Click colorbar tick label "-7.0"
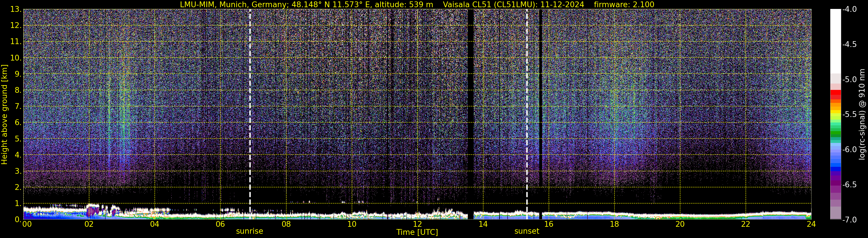868x238 pixels. click(x=849, y=220)
